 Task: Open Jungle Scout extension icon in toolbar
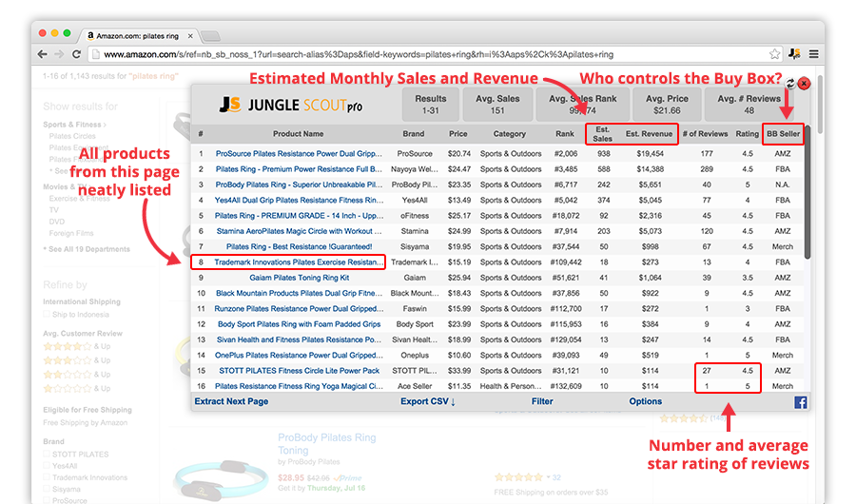pyautogui.click(x=795, y=53)
